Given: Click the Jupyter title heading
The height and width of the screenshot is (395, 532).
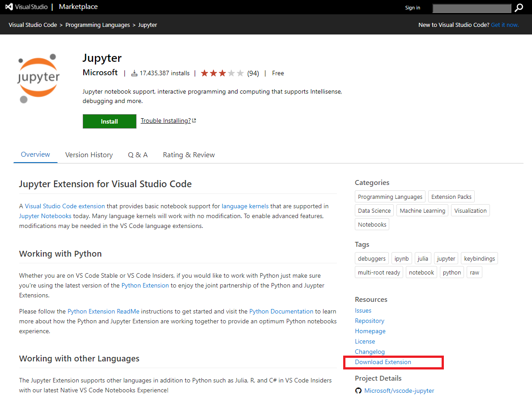Looking at the screenshot, I should (x=102, y=58).
